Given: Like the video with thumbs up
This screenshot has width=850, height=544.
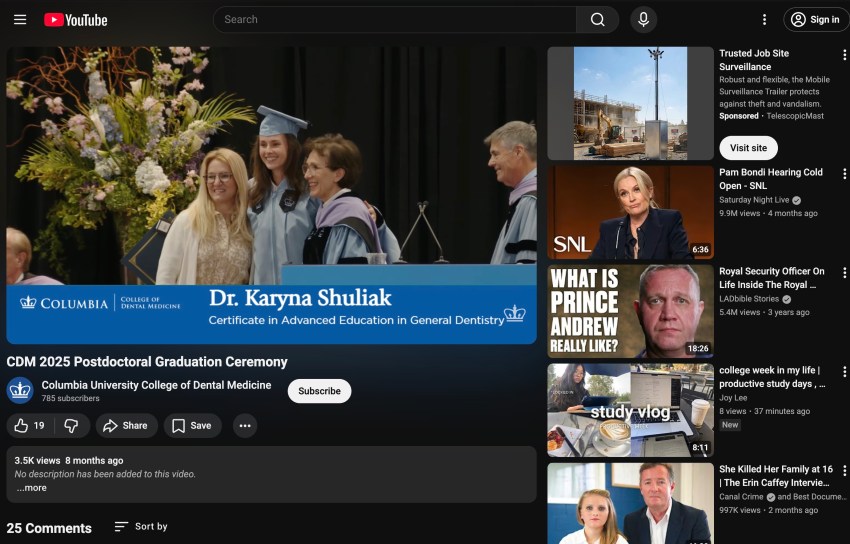Looking at the screenshot, I should pyautogui.click(x=30, y=426).
